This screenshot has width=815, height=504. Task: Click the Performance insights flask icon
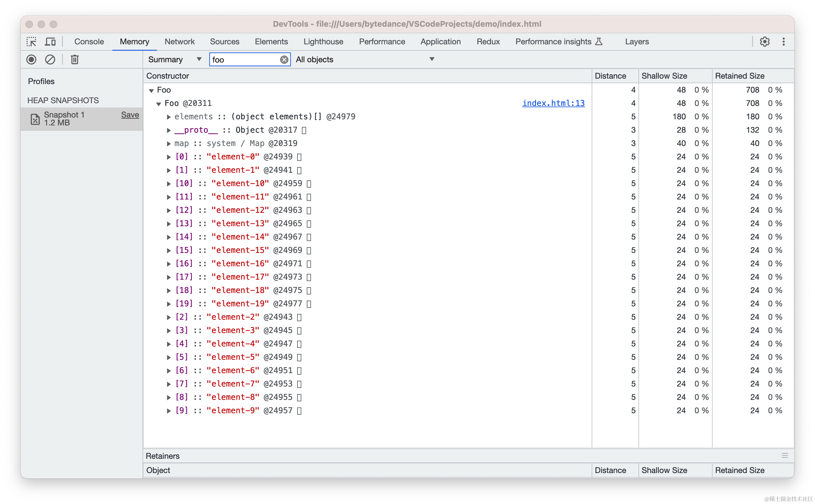(x=599, y=42)
